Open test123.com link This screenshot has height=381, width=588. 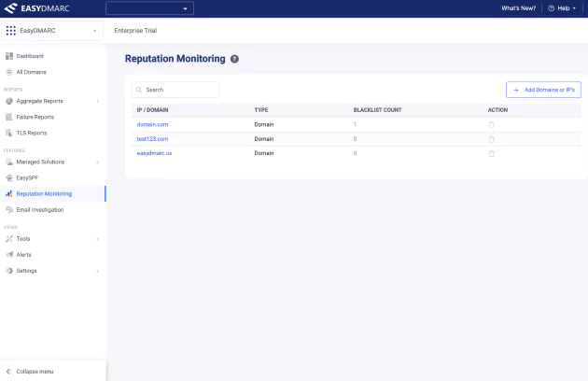[152, 138]
